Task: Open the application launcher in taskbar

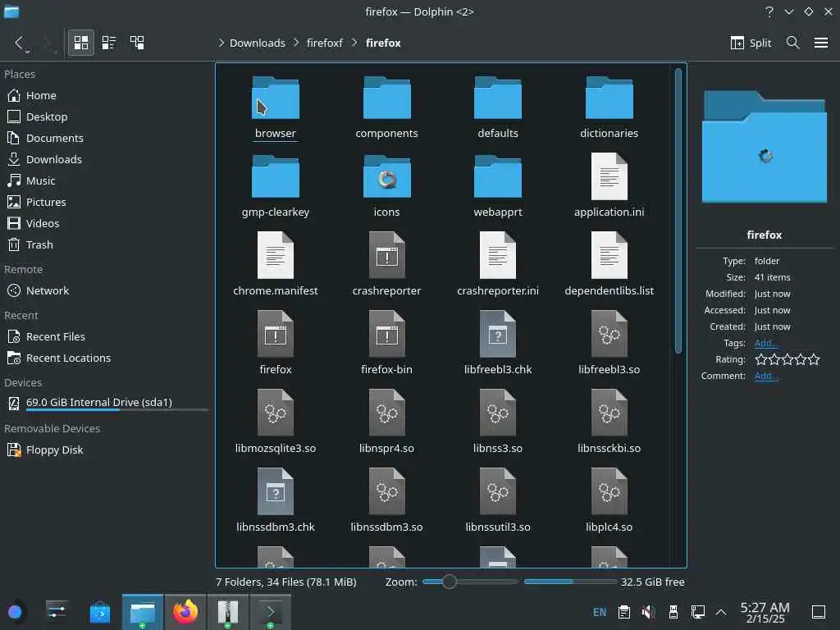Action: 15,612
